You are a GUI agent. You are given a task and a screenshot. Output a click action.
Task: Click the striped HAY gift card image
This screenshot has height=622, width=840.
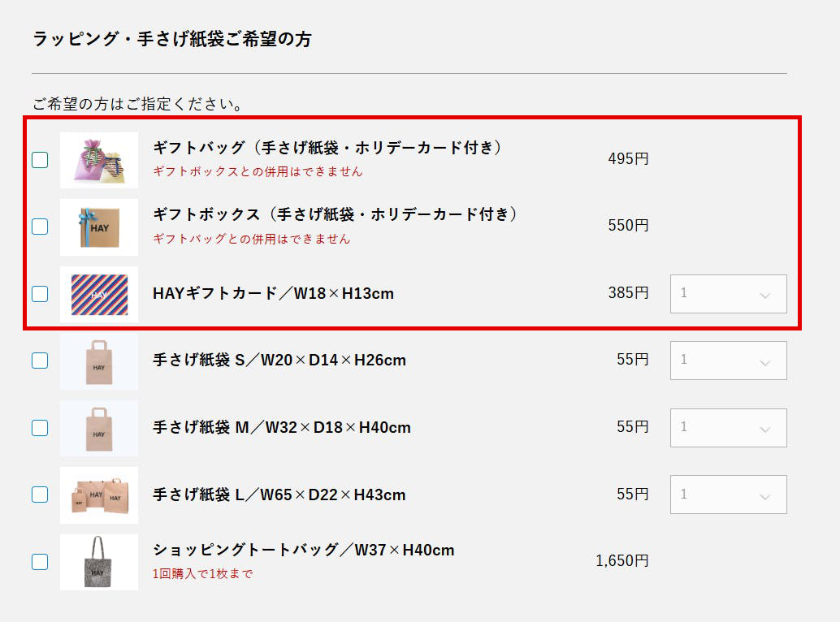pos(99,294)
